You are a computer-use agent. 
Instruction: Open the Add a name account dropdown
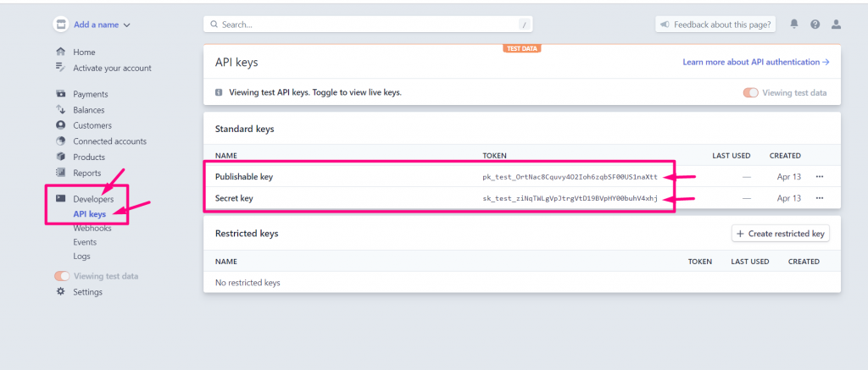[x=102, y=25]
